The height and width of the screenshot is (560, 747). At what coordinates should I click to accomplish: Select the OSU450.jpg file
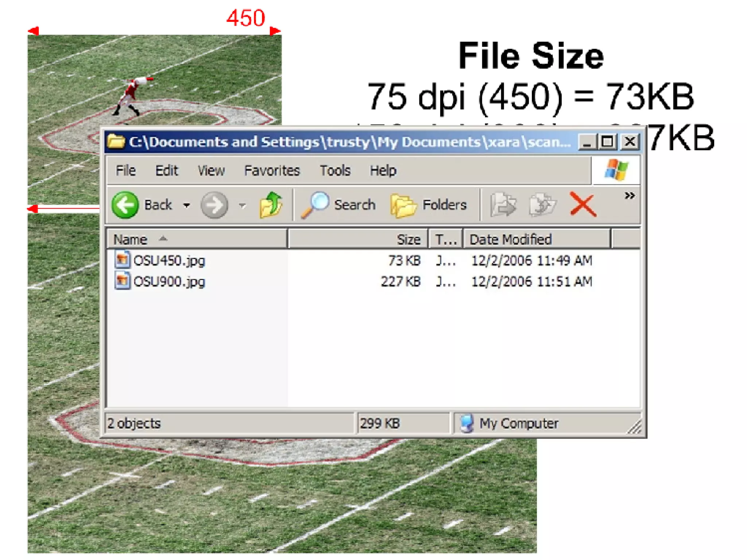click(x=169, y=261)
